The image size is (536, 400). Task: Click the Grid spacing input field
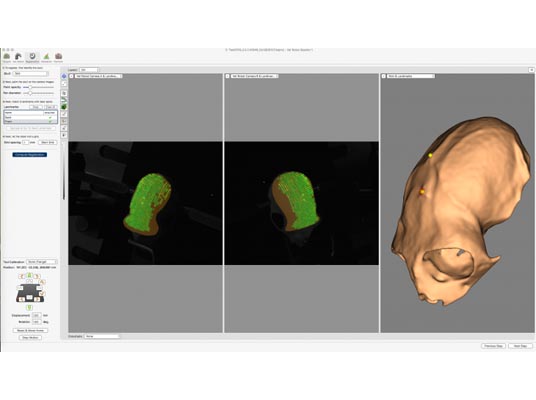point(26,142)
